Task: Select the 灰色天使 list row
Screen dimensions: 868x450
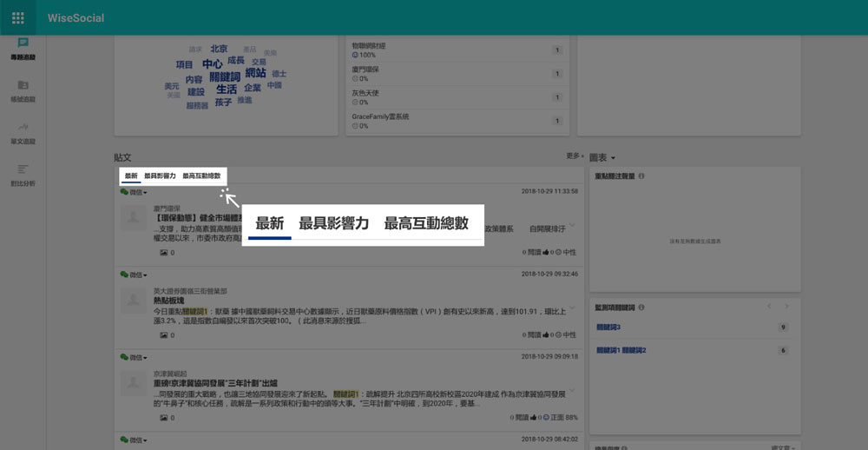Action: click(x=457, y=97)
